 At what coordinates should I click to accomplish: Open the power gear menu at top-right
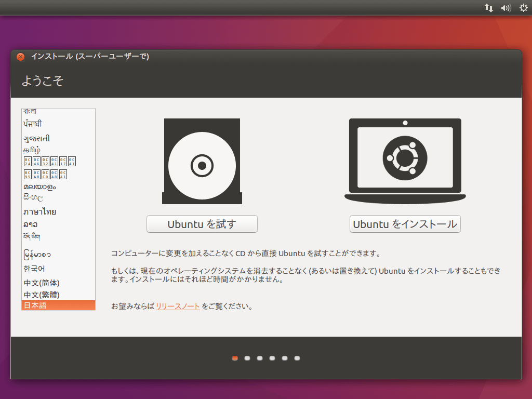tap(523, 8)
